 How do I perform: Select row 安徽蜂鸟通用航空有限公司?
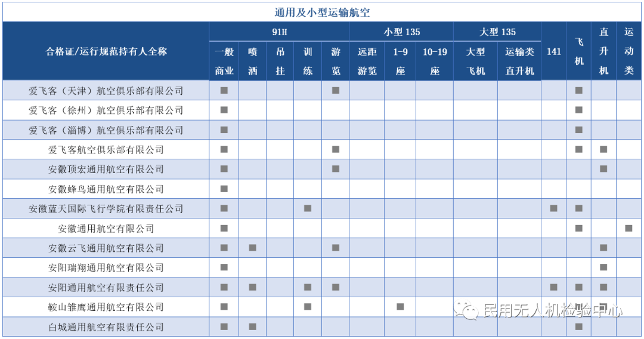coord(322,189)
